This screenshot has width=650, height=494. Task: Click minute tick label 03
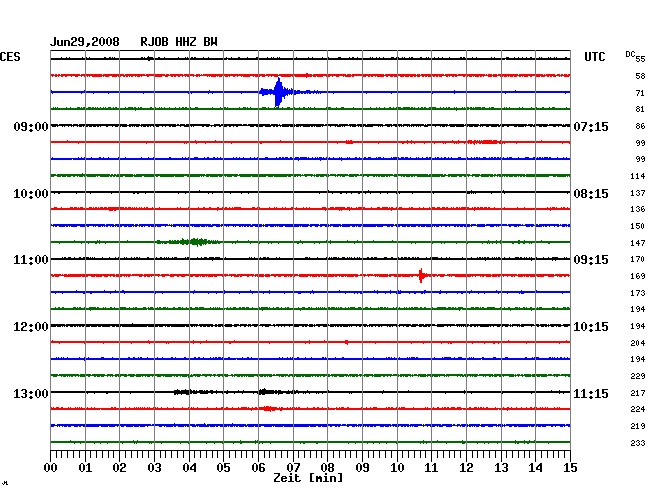154,467
